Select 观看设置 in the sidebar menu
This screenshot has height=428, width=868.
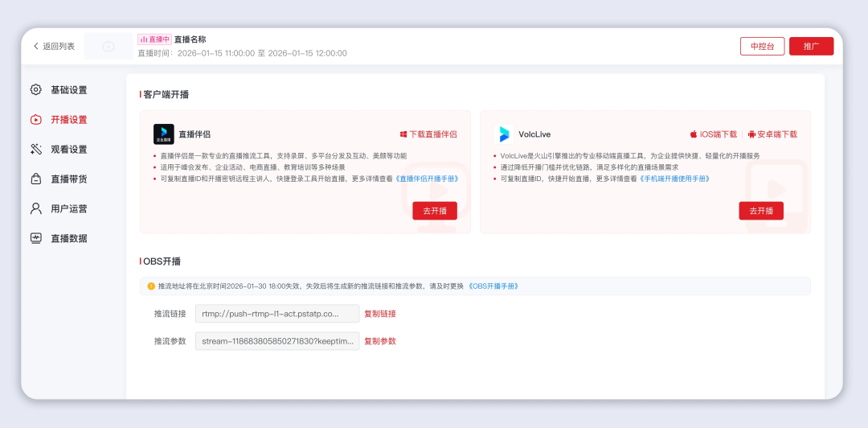69,150
